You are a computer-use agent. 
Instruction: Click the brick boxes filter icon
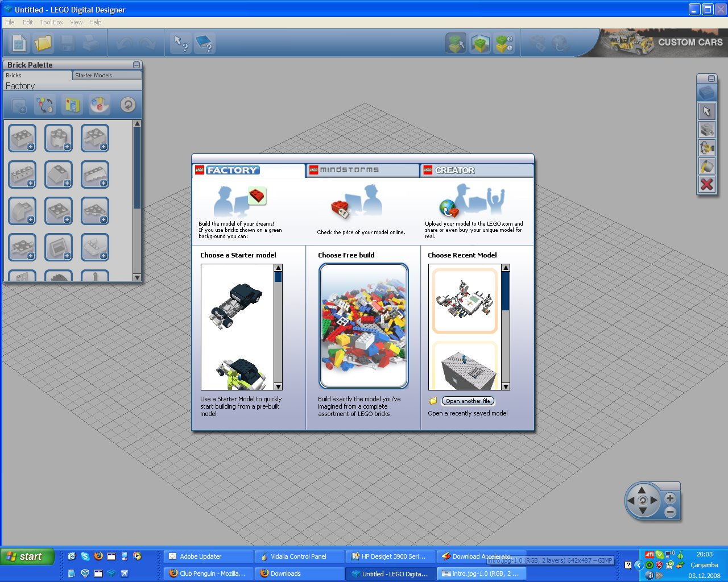pyautogui.click(x=72, y=105)
